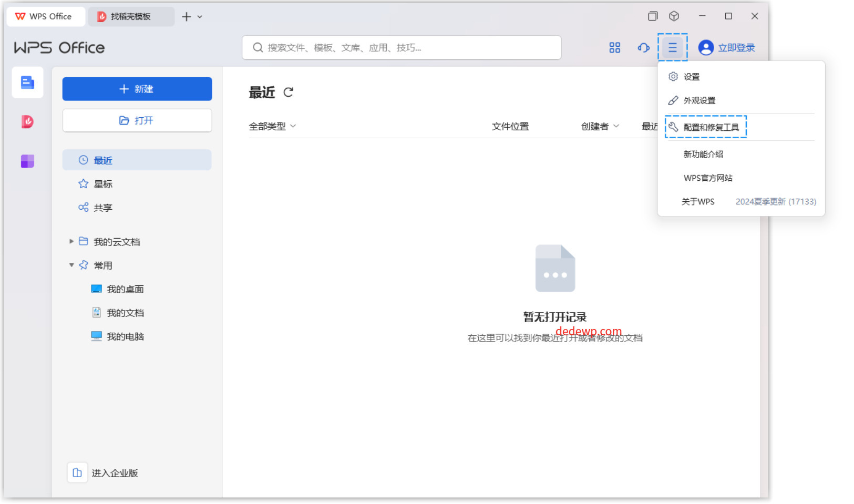Click the 文件位置 column header
Screen dimensions: 854x504
[510, 126]
